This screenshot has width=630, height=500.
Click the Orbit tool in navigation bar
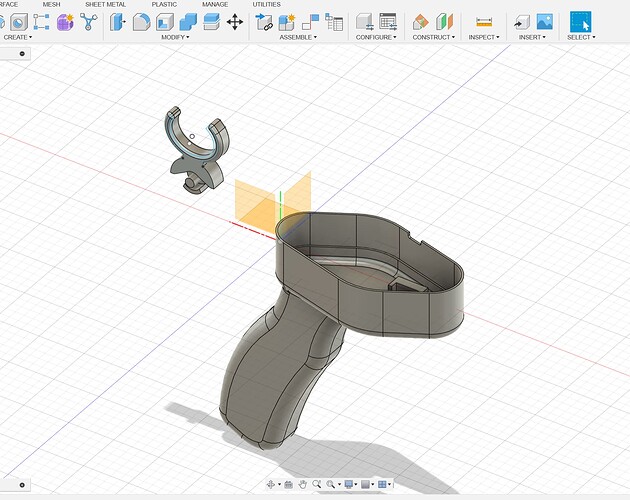(271, 484)
